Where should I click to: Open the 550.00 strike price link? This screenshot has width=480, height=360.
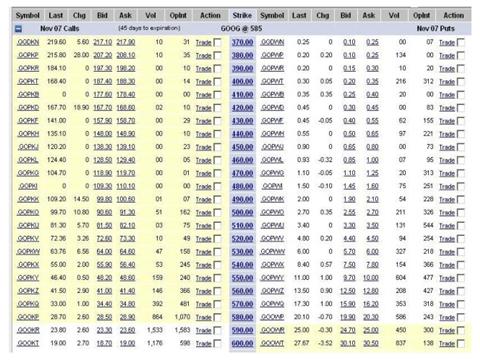(242, 278)
